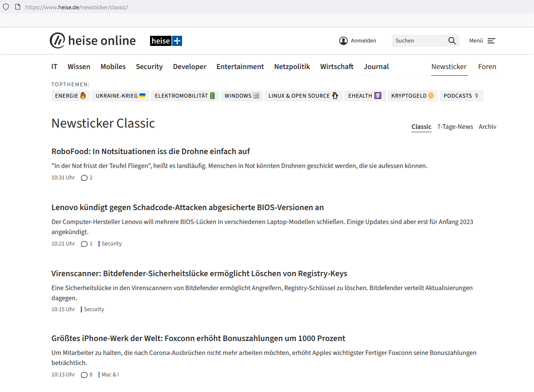Screen dimensions: 534x392
Task: Open comments icon on the Foxconn article
Action: pos(84,374)
